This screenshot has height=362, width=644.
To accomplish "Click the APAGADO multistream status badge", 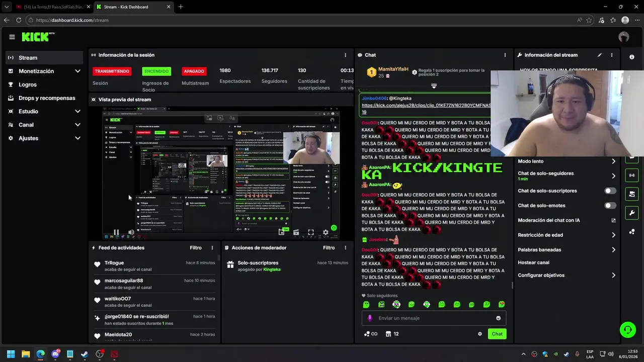I will coord(194,71).
